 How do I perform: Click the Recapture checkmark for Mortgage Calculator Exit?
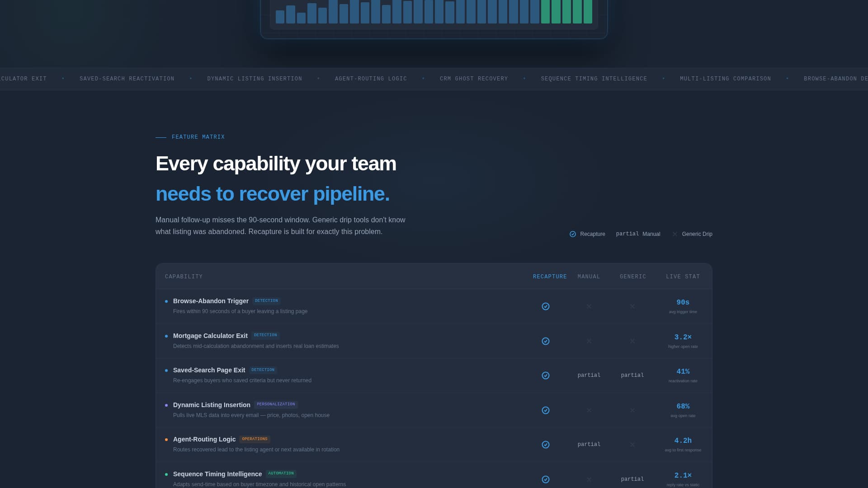pos(546,341)
